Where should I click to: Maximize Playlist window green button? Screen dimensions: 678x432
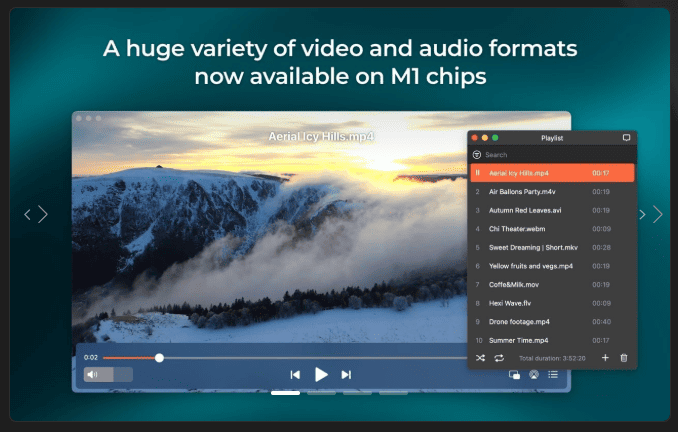click(495, 138)
